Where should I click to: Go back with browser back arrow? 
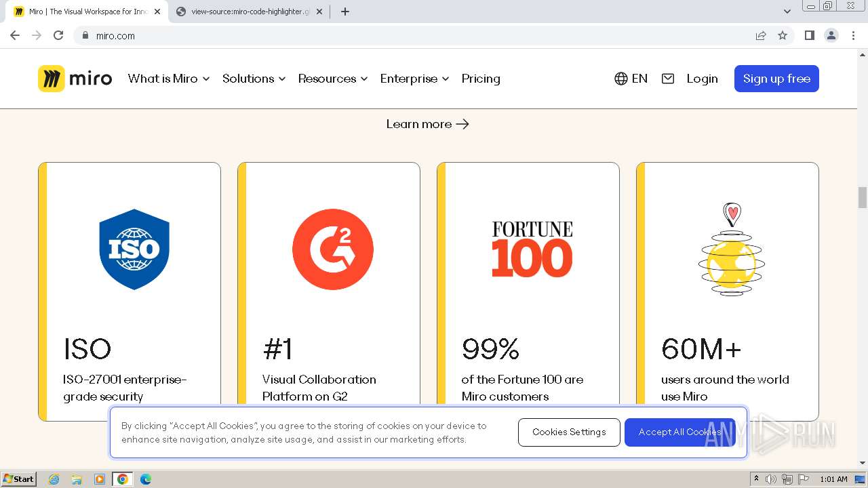tap(15, 35)
